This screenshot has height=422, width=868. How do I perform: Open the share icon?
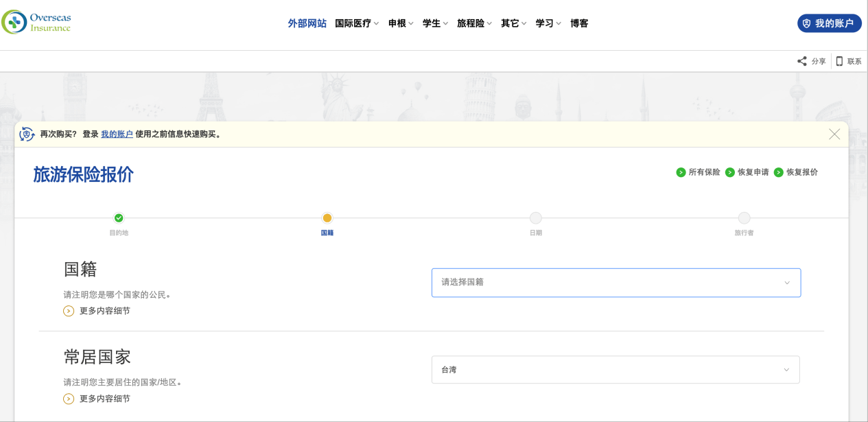(x=801, y=61)
